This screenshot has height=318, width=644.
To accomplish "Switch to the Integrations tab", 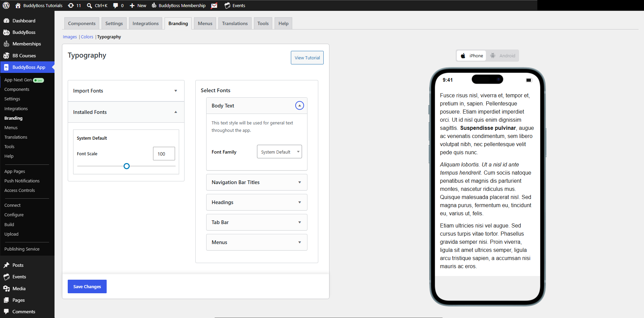I will click(146, 23).
